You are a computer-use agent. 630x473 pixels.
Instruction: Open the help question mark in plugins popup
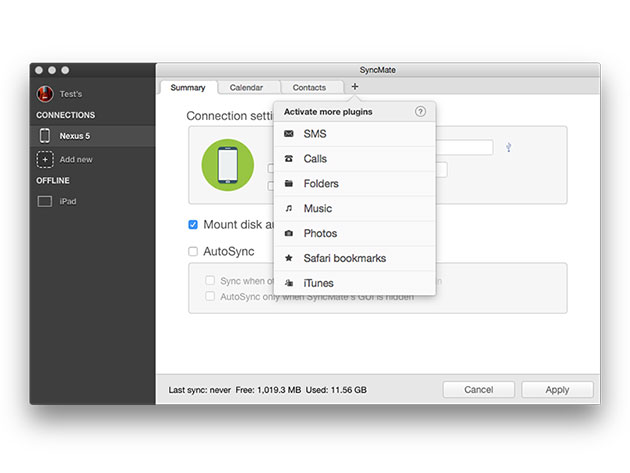(x=420, y=111)
